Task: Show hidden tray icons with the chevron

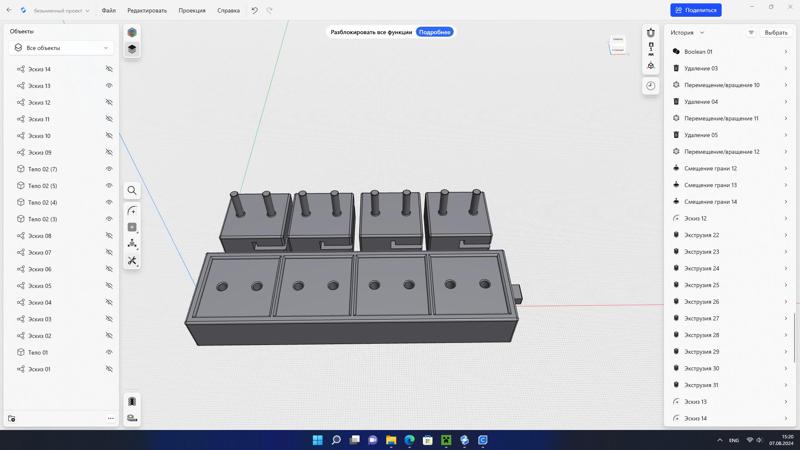Action: click(719, 440)
